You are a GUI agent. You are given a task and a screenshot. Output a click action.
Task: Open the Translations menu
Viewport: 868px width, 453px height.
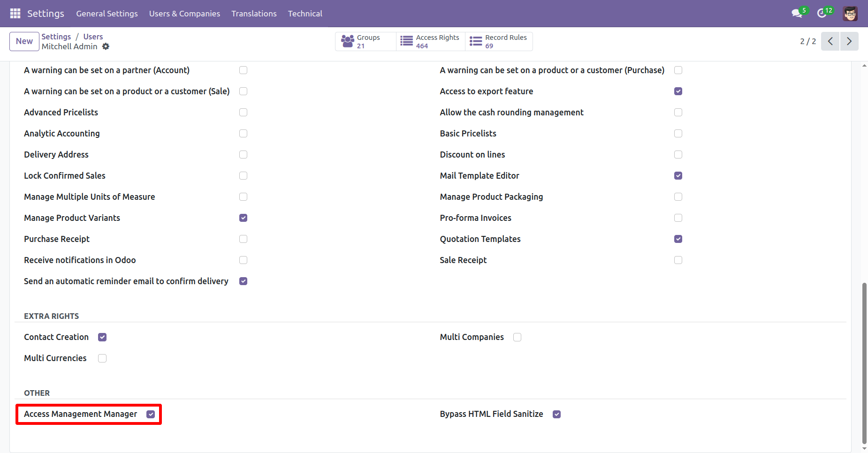tap(254, 14)
